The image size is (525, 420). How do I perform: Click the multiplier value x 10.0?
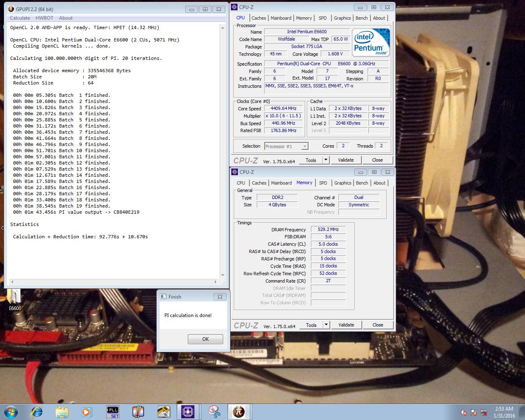point(283,116)
